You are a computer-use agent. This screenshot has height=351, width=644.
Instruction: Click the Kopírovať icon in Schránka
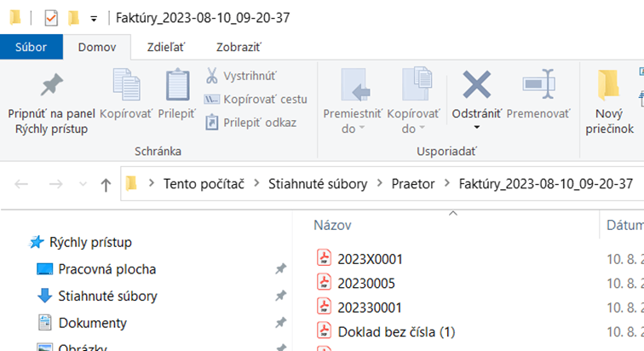click(126, 85)
